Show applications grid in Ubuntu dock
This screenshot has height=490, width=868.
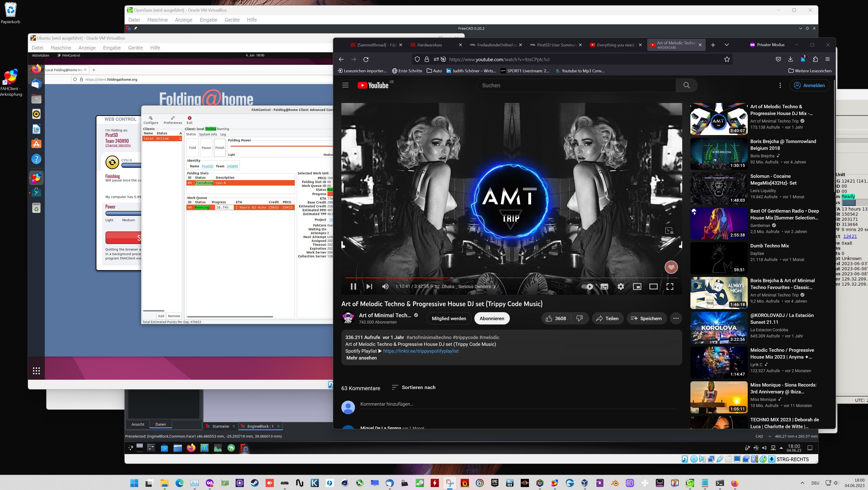[36, 371]
